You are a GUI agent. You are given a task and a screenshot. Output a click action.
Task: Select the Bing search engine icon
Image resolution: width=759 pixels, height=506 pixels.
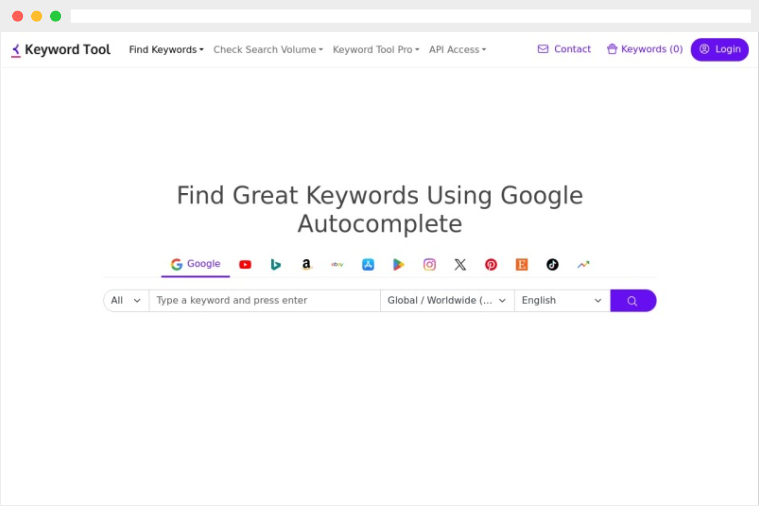point(276,264)
